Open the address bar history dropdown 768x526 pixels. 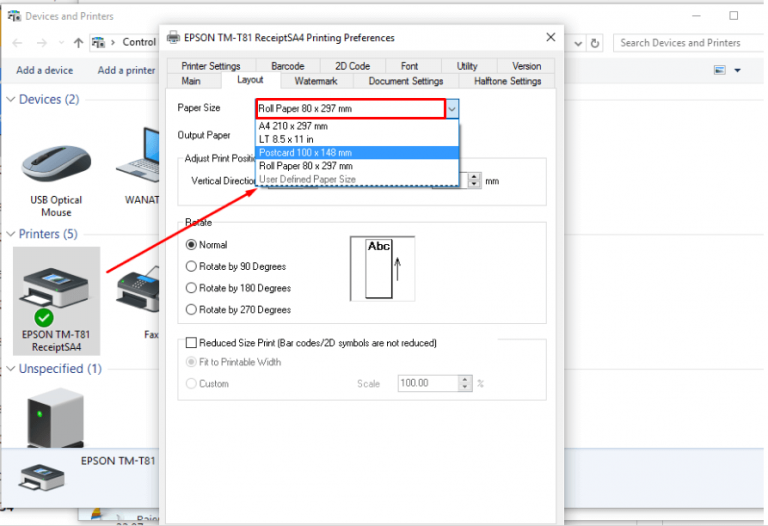tap(578, 43)
